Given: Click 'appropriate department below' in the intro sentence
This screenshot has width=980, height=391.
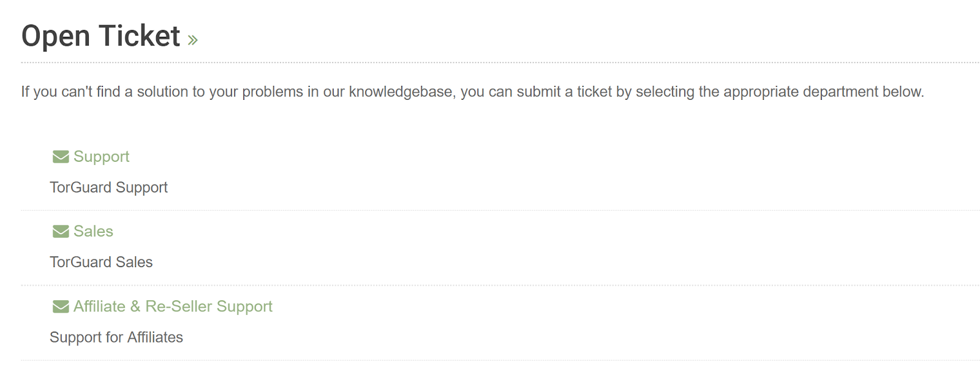Looking at the screenshot, I should tap(823, 92).
